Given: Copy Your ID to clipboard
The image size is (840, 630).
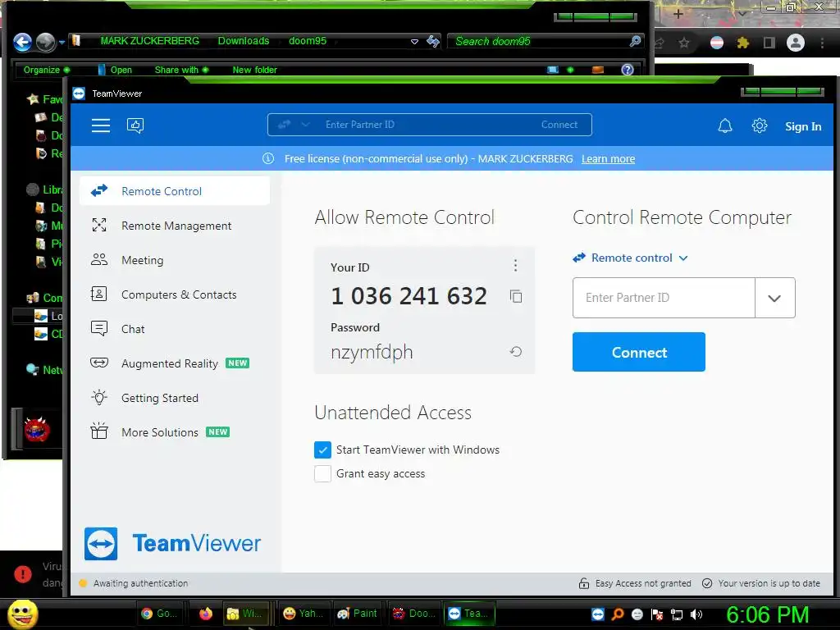Looking at the screenshot, I should 516,296.
